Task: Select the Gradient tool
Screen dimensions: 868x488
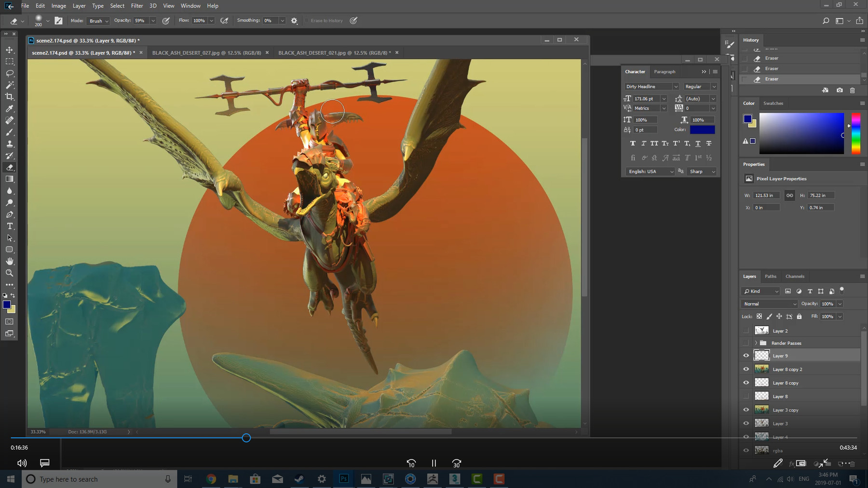Action: [10, 179]
